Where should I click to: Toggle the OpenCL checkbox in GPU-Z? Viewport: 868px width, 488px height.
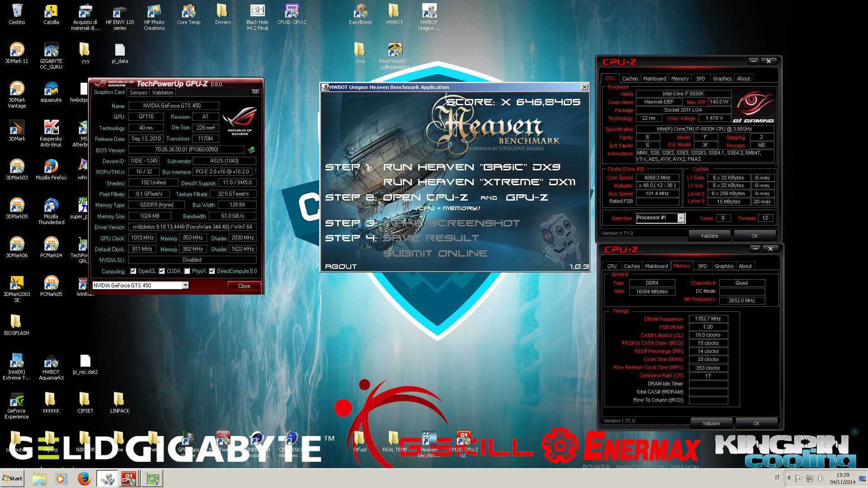[133, 271]
